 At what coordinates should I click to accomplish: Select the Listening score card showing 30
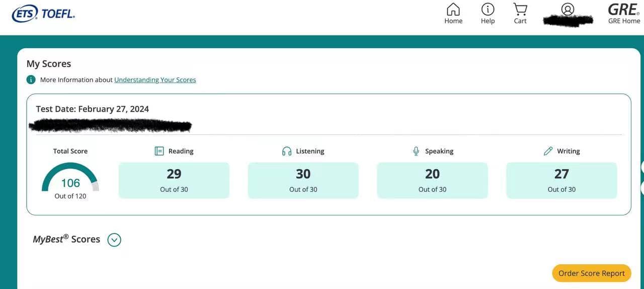pos(303,180)
